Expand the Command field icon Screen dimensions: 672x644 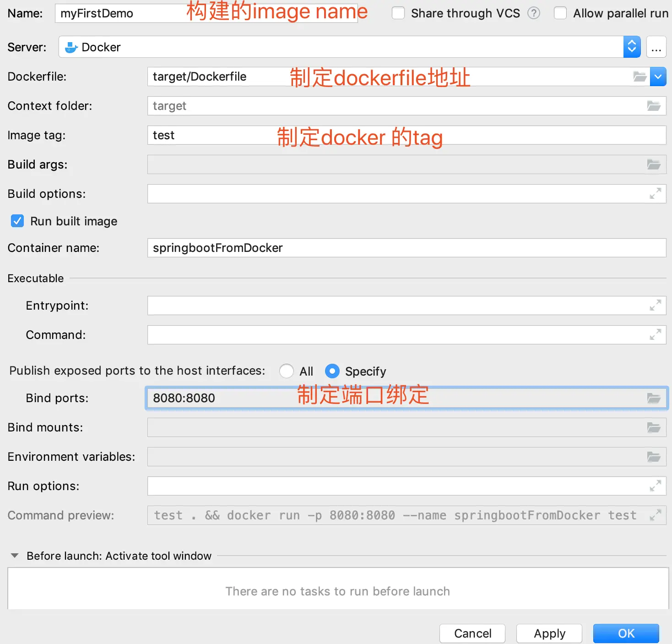pos(655,335)
